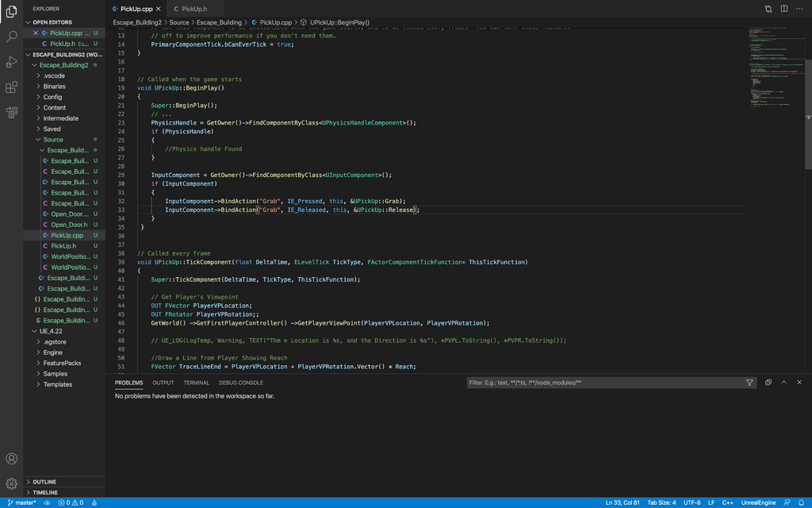Click the Accounts icon above the gear
Viewport: 812px width, 508px height.
tap(11, 458)
